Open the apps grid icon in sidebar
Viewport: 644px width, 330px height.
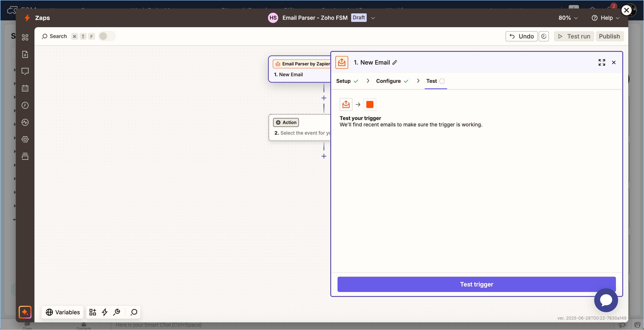(x=25, y=37)
